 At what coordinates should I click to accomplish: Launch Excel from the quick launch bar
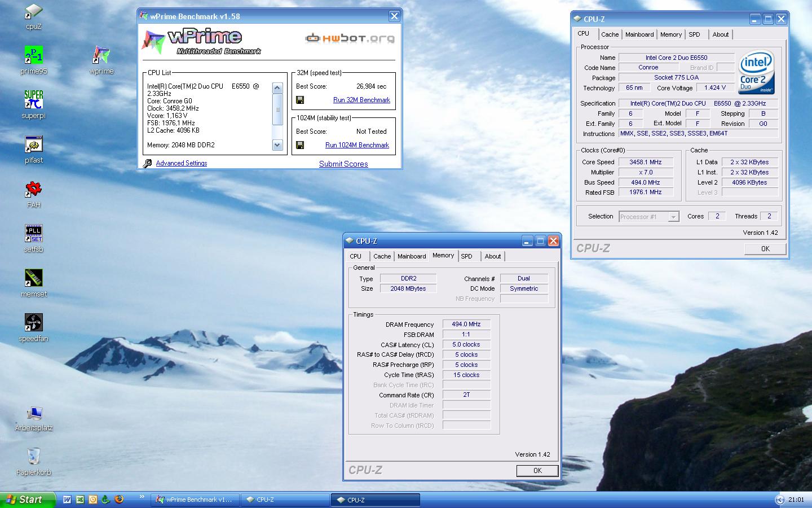[x=80, y=500]
